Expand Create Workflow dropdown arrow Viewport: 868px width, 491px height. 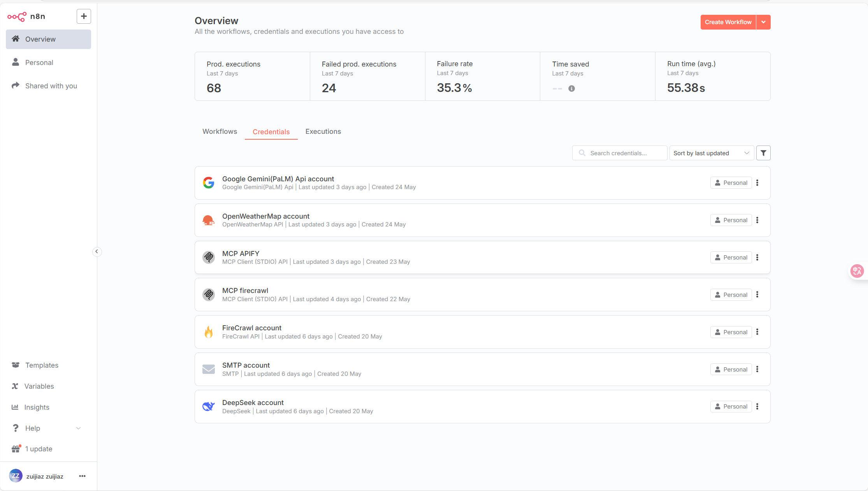coord(763,22)
